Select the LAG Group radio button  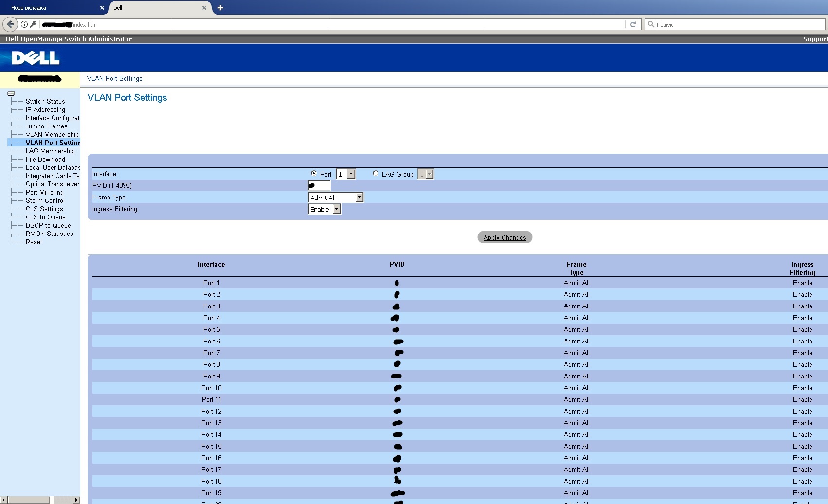click(375, 173)
